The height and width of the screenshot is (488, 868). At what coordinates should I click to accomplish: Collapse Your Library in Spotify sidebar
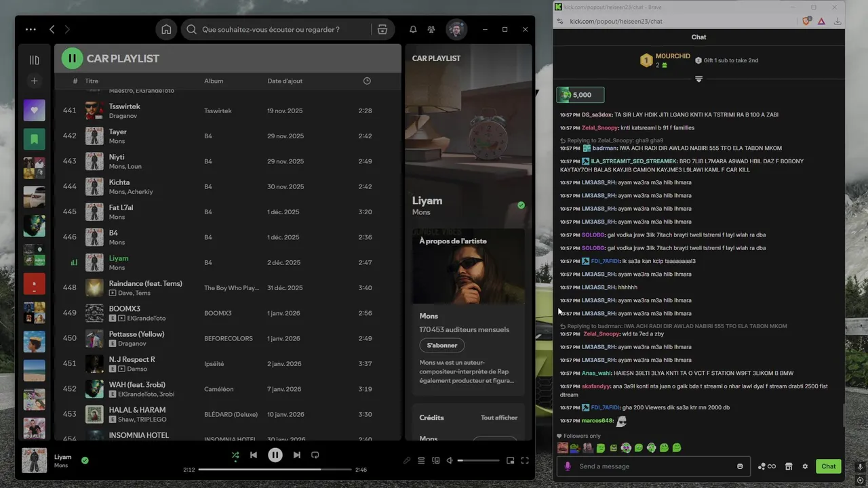34,60
